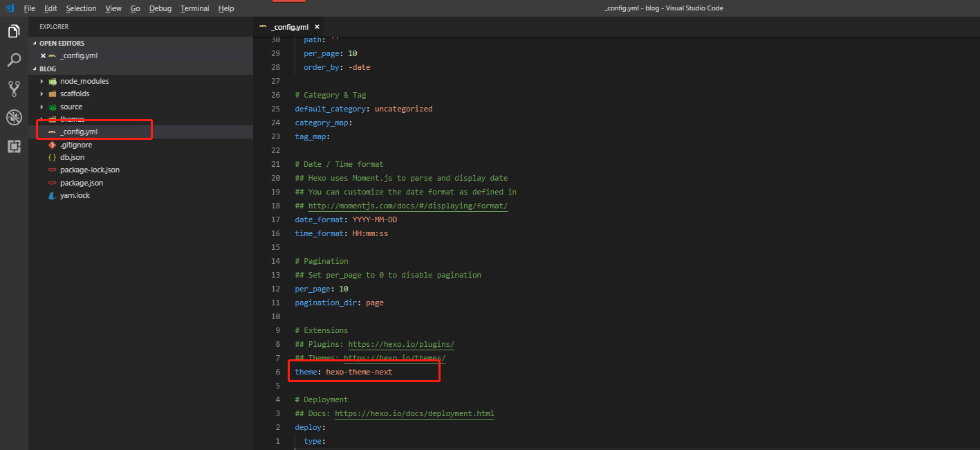Open the Search view icon
Viewport: 980px width, 450px height.
click(14, 60)
